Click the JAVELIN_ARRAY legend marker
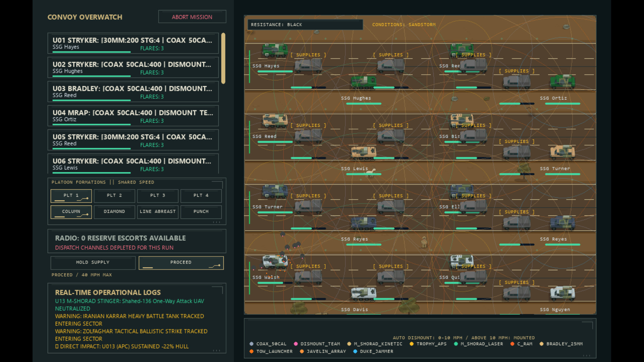This screenshot has height=362, width=644. 302,352
